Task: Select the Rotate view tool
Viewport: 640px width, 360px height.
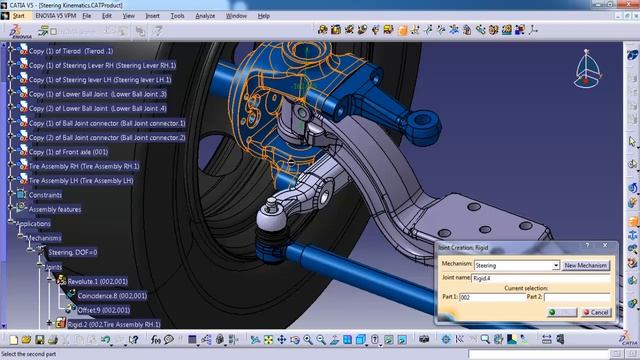Action: tap(295, 340)
